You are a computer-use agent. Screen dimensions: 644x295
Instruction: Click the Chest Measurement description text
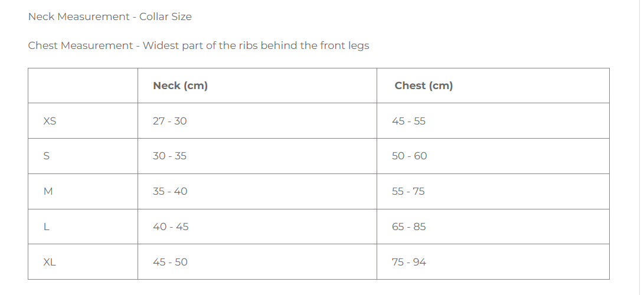point(198,45)
